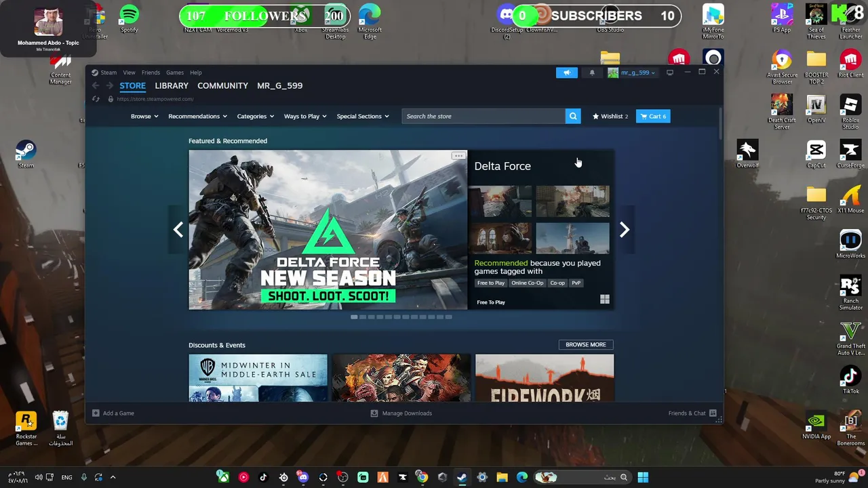Viewport: 868px width, 488px height.
Task: Click the PvP tag
Action: (x=576, y=283)
